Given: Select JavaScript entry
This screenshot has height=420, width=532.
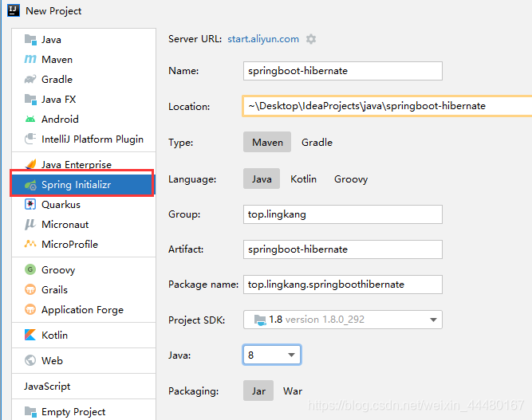Looking at the screenshot, I should pos(84,386).
